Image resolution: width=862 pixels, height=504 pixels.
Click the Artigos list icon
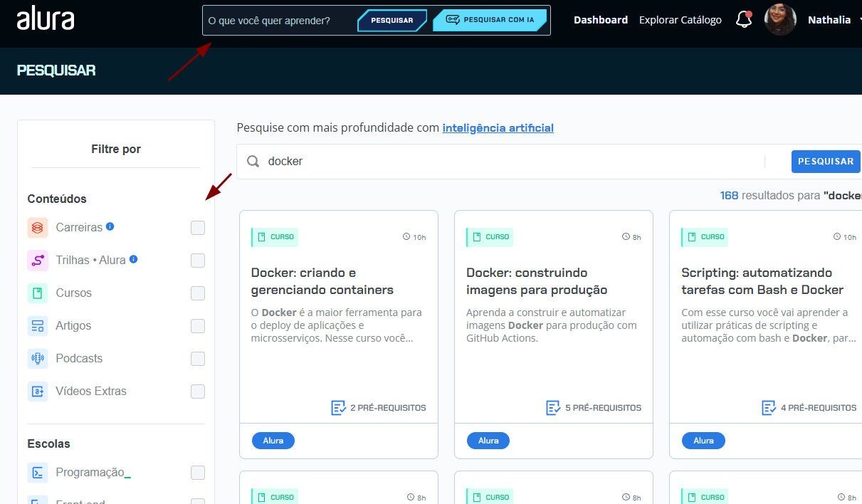[37, 325]
